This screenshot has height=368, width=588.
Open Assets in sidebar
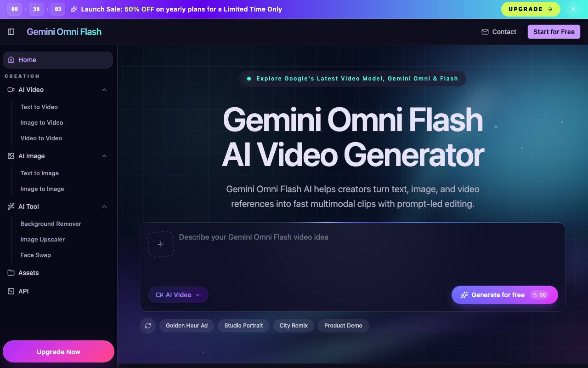[x=58, y=273]
